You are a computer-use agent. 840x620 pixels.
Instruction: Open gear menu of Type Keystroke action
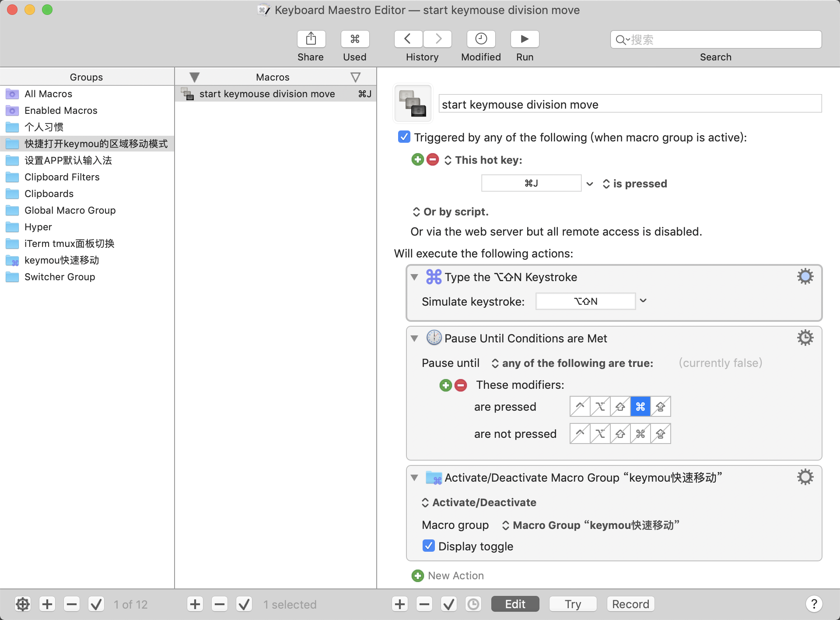(x=805, y=277)
